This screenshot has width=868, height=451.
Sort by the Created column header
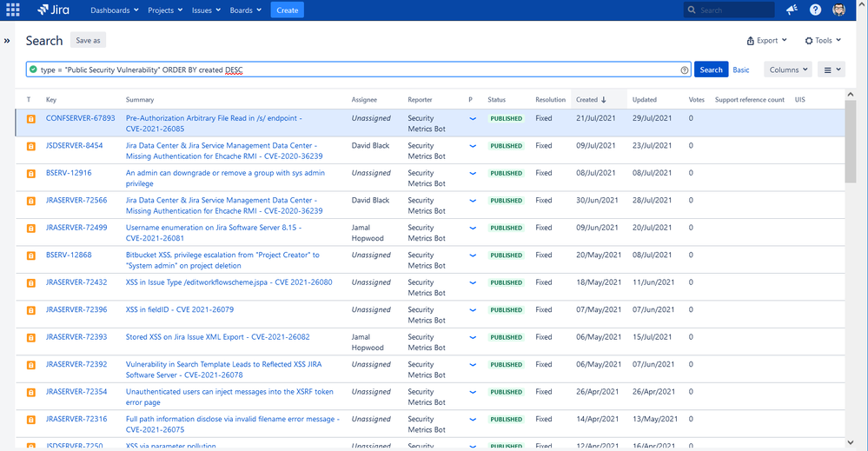click(x=591, y=100)
